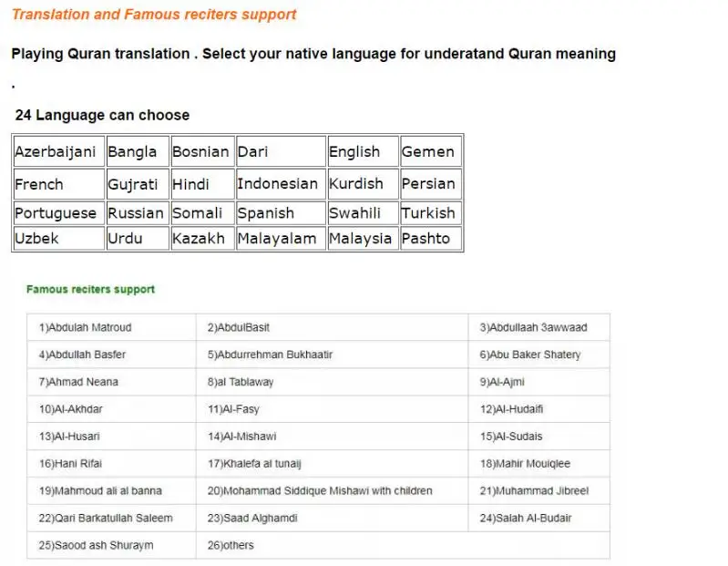Click the Famous reciters support green heading
The width and height of the screenshot is (728, 566).
click(x=90, y=289)
